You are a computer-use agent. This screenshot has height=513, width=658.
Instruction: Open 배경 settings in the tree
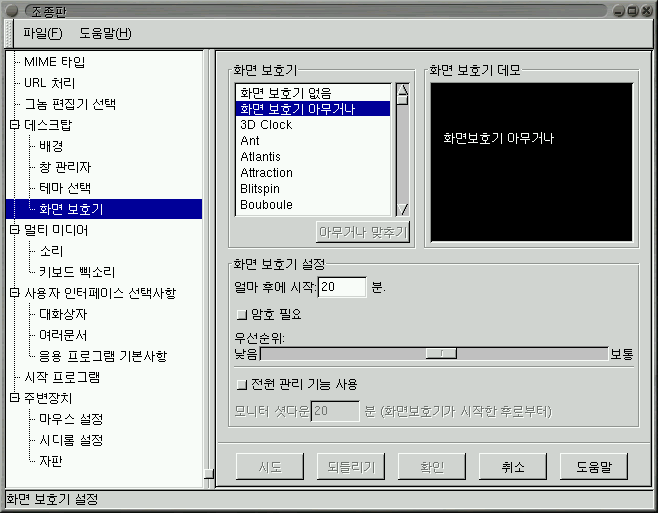click(51, 146)
